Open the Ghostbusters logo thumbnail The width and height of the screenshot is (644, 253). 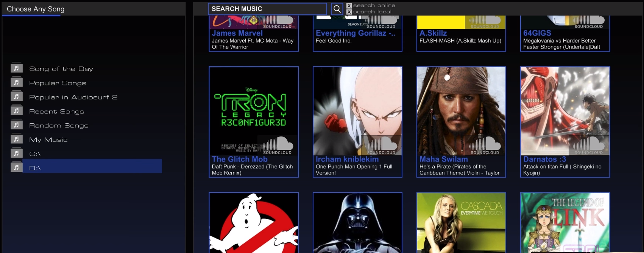point(254,223)
